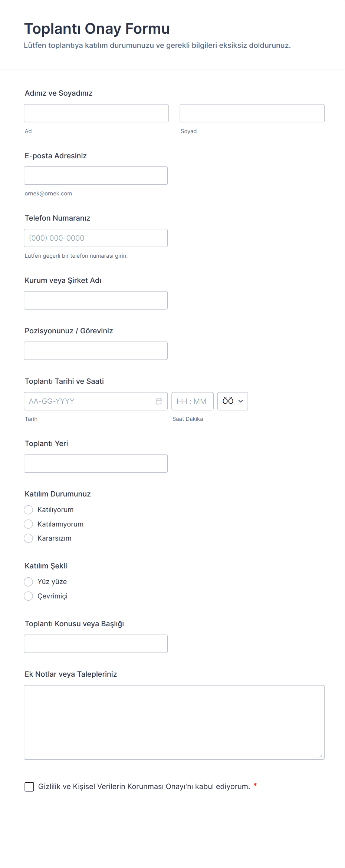Click the E-posta Adresiniz input

96,176
